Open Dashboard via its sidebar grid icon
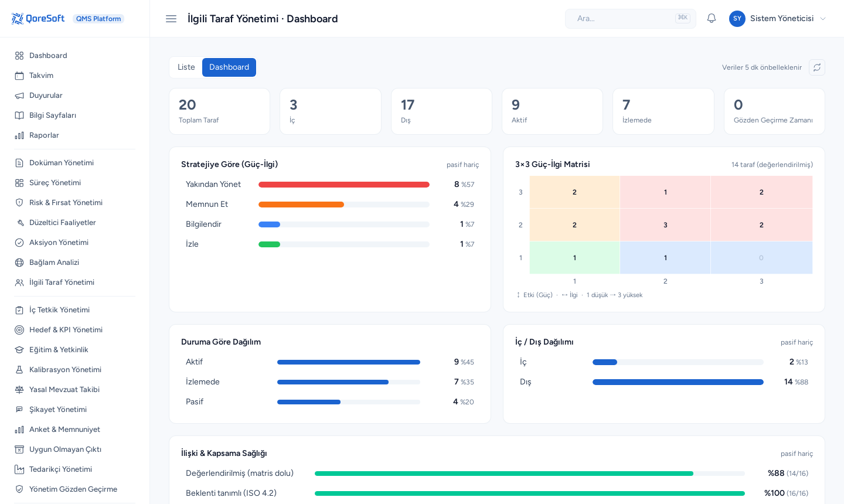The height and width of the screenshot is (504, 844). click(19, 56)
